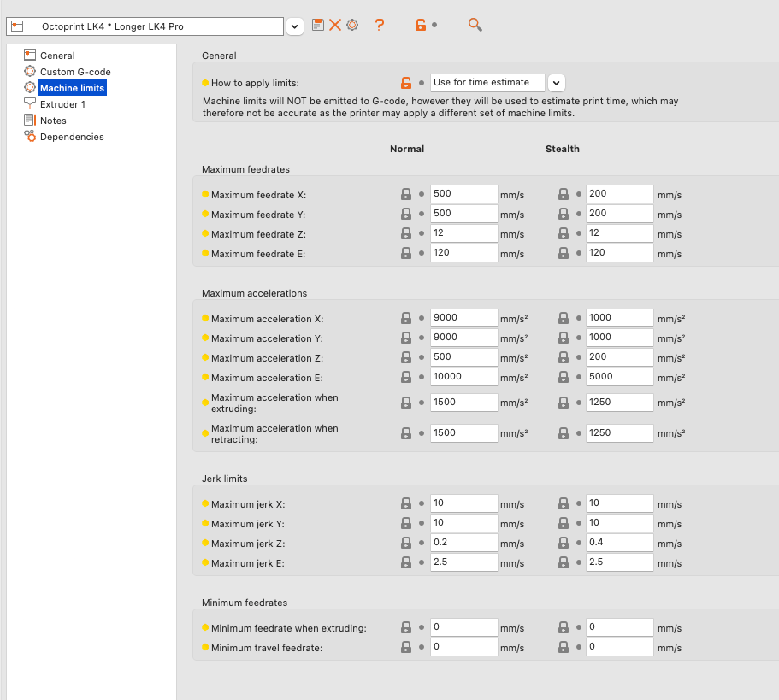Delete preset with the X icon

coord(335,26)
